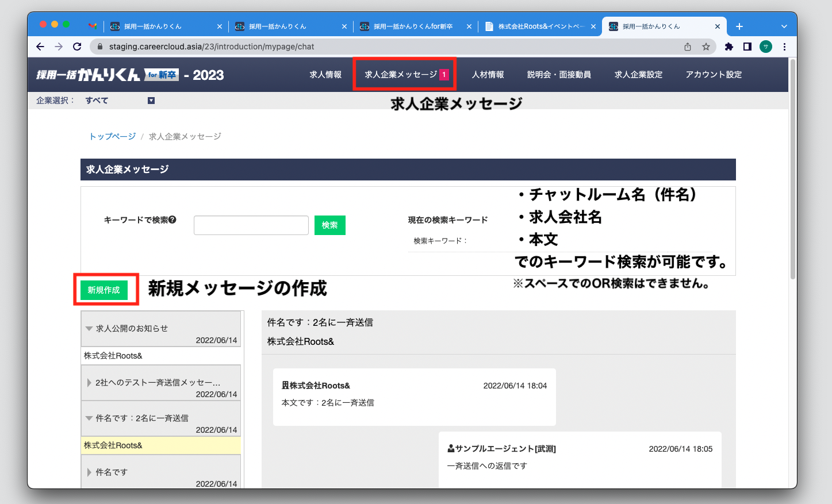Click the back navigation arrow
Image resolution: width=832 pixels, height=504 pixels.
pyautogui.click(x=39, y=47)
